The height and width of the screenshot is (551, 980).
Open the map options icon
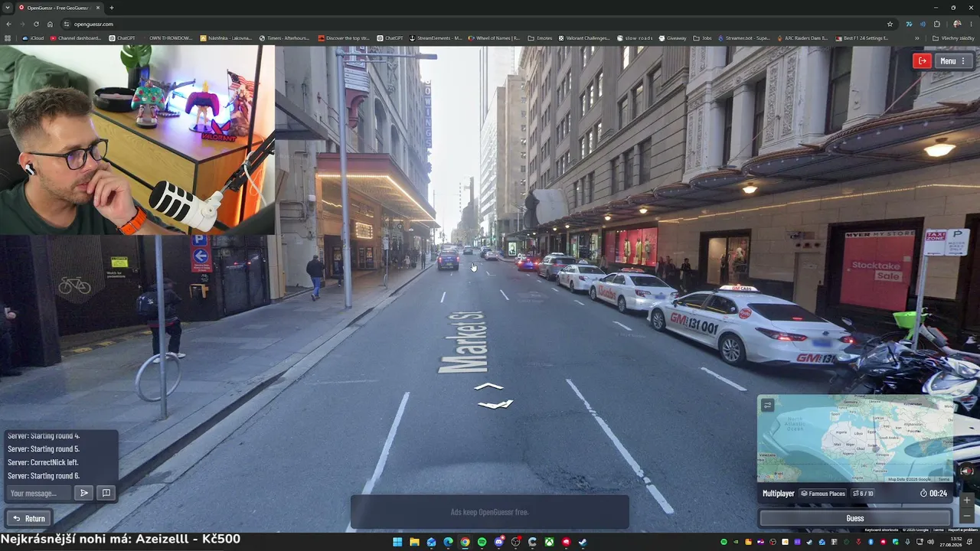(768, 405)
